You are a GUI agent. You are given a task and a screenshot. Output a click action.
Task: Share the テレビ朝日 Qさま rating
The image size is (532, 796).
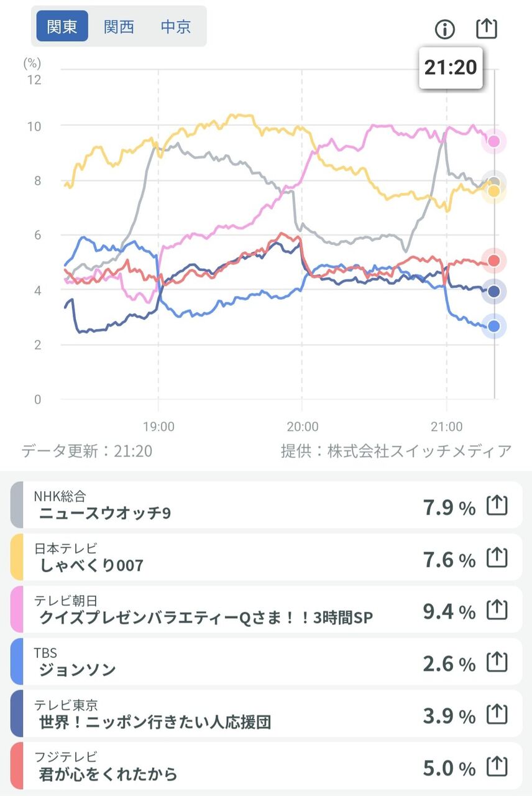coord(497,610)
